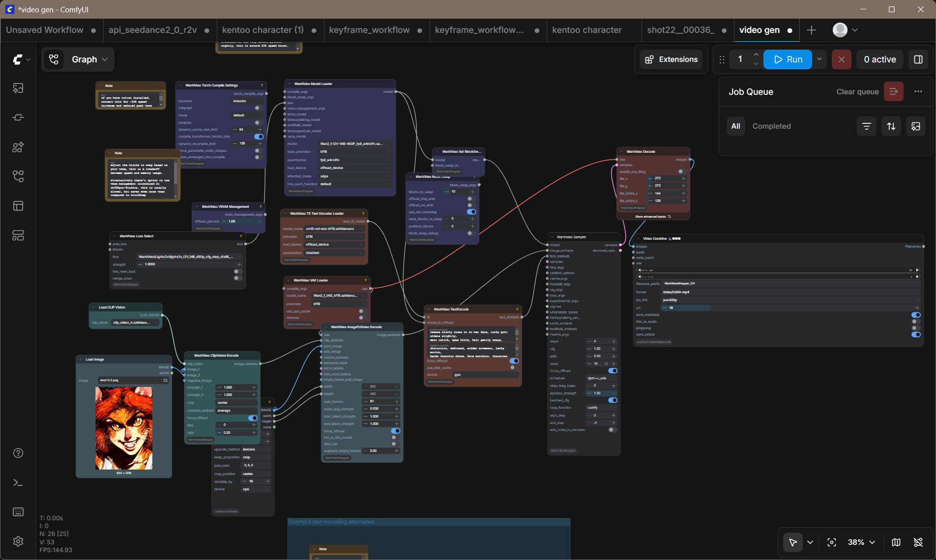Open the help center icon
This screenshot has width=936, height=560.
pyautogui.click(x=18, y=453)
